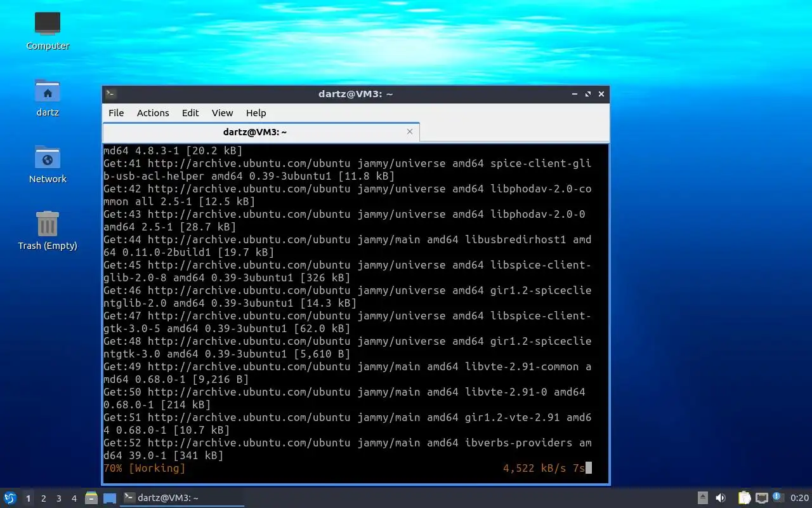Viewport: 812px width, 508px height.
Task: Open the Edit menu
Action: coord(190,112)
